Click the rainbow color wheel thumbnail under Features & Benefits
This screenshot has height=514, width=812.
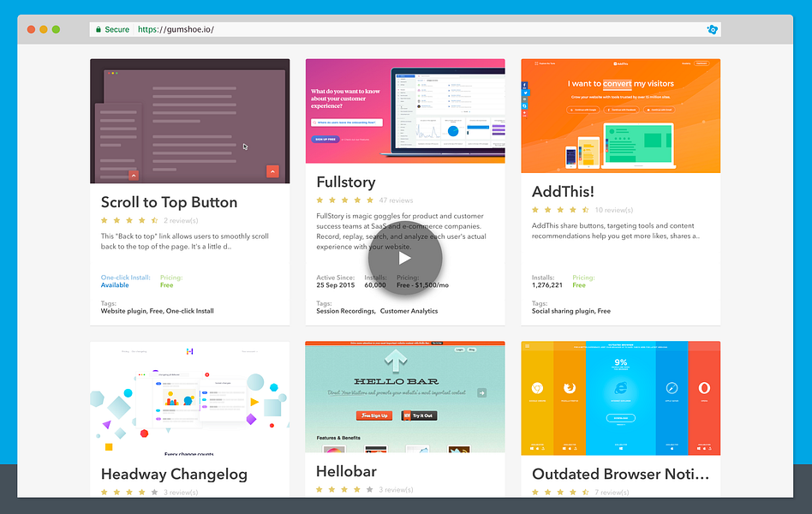334,450
